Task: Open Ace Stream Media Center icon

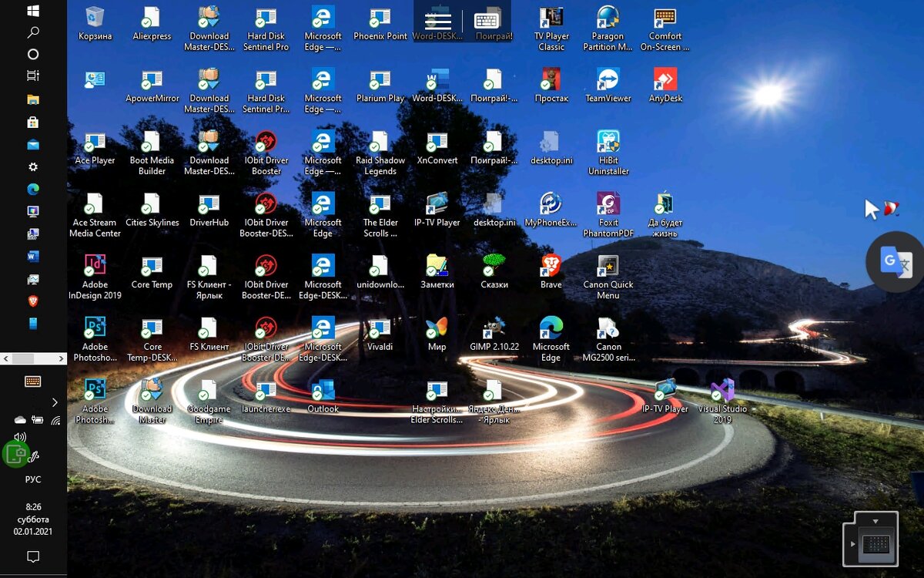Action: point(95,216)
